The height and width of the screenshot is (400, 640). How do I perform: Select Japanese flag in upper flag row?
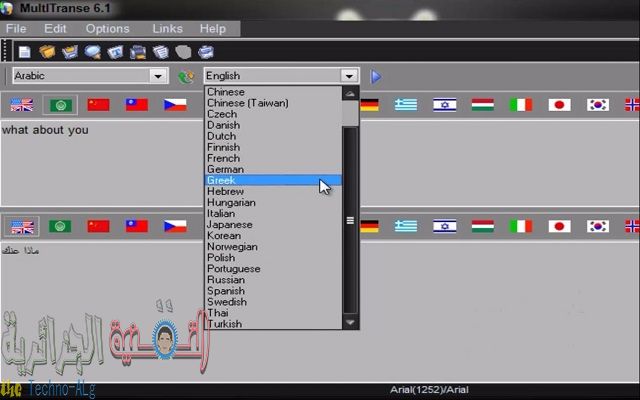(x=560, y=105)
